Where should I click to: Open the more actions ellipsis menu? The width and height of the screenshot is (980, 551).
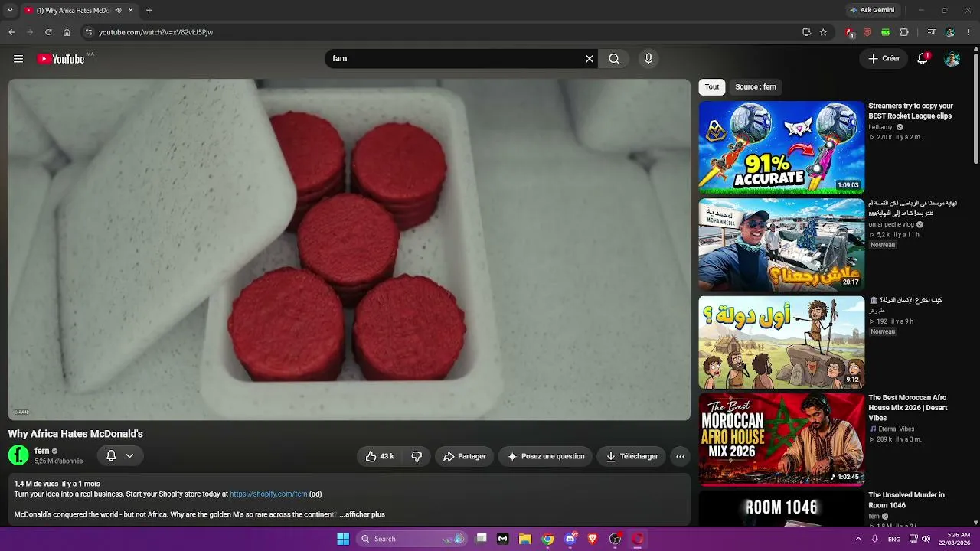pos(680,456)
